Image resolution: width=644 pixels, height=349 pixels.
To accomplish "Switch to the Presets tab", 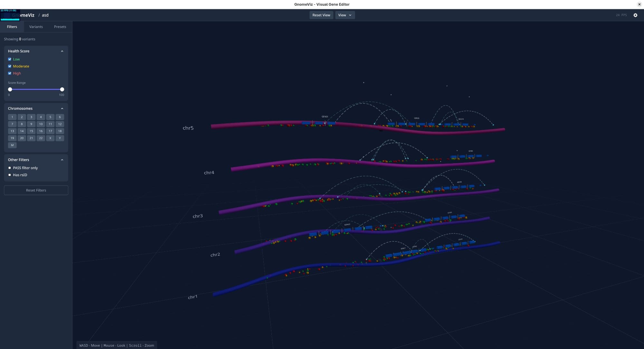I will [60, 27].
